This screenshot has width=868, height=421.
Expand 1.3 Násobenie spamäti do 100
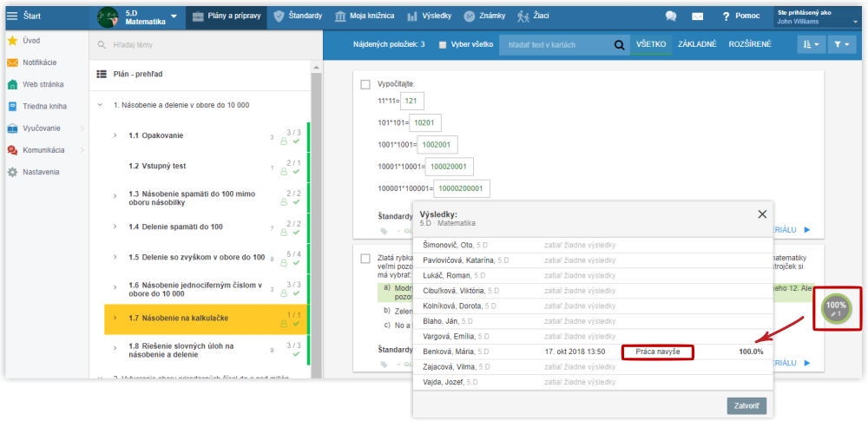pos(115,196)
